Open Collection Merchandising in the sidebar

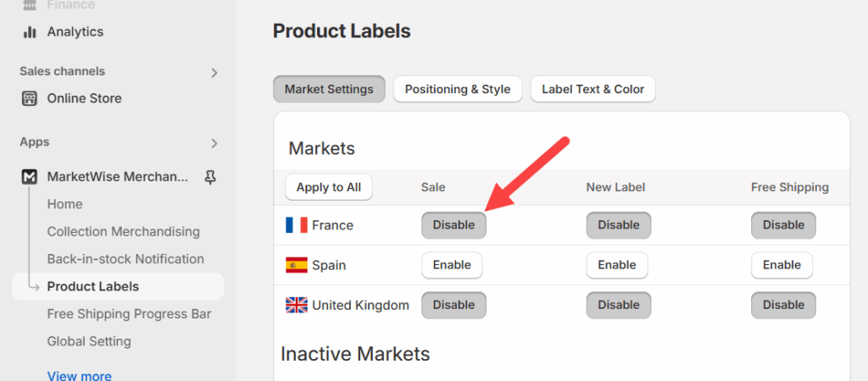(123, 231)
